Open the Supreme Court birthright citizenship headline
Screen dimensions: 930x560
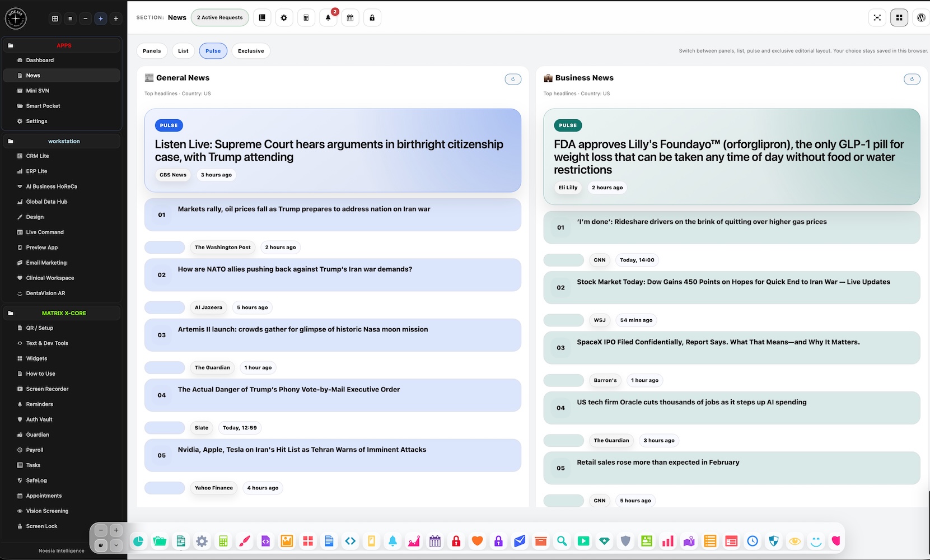tap(329, 151)
